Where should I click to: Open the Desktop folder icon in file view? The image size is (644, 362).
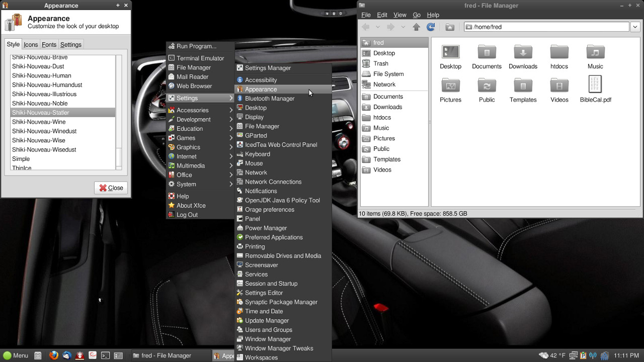click(450, 52)
